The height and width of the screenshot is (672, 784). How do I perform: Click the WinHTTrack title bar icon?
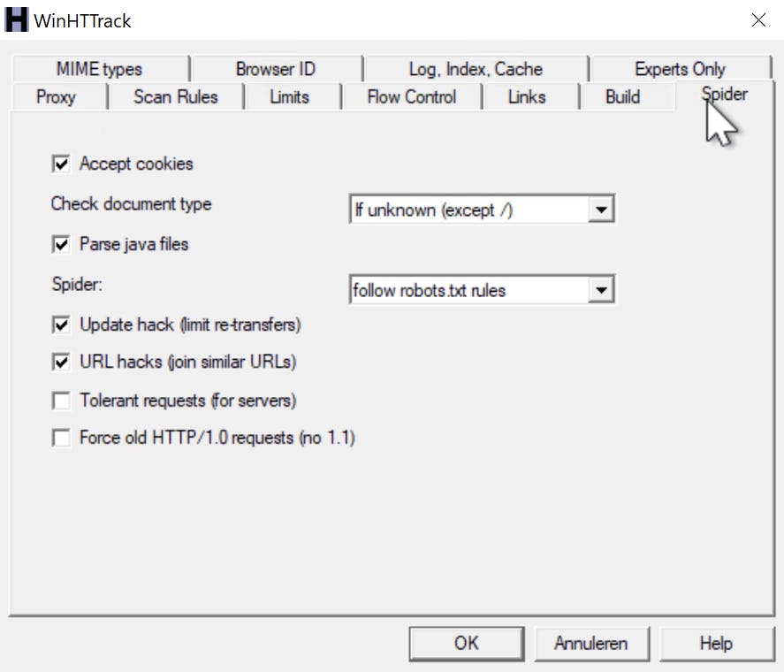pyautogui.click(x=17, y=20)
